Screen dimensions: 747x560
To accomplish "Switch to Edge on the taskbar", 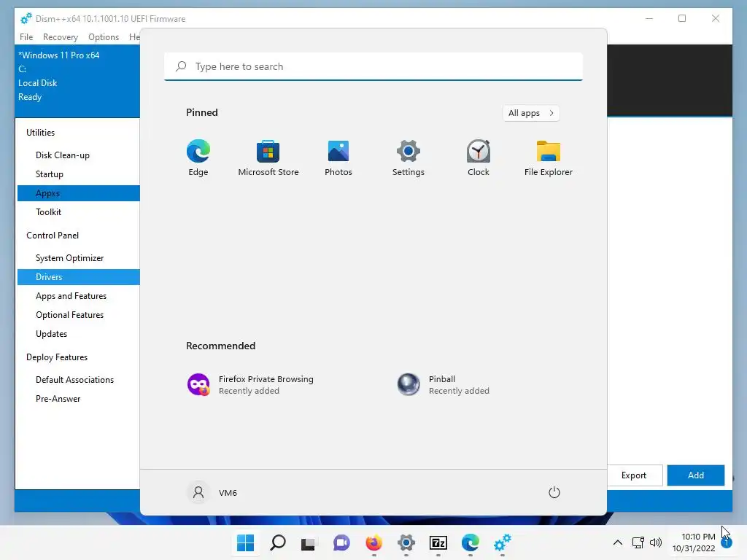I will (471, 542).
